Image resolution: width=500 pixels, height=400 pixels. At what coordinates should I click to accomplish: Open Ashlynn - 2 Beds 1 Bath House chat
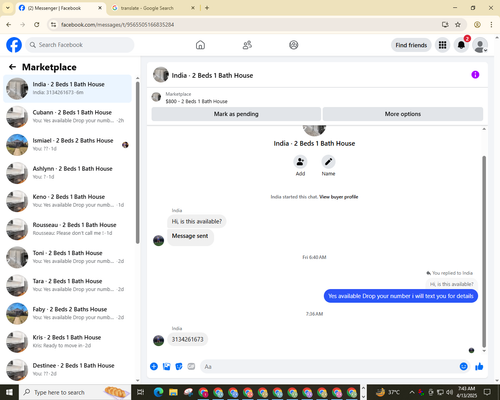coord(68,173)
